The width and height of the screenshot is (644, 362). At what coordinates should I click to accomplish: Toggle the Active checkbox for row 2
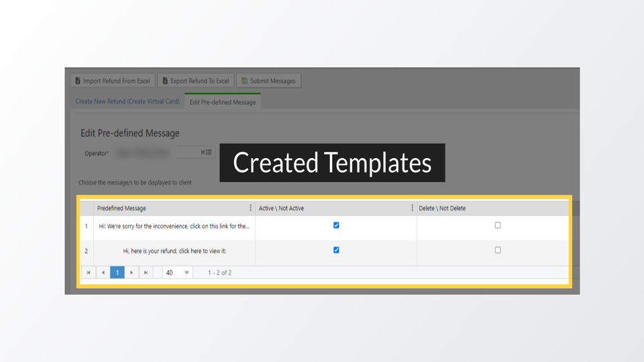point(336,250)
